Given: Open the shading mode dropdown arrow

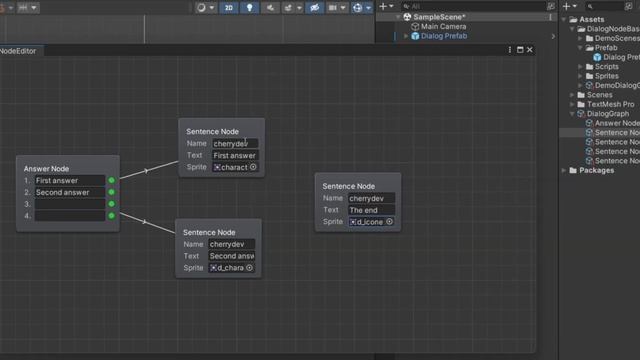Looking at the screenshot, I should 211,7.
